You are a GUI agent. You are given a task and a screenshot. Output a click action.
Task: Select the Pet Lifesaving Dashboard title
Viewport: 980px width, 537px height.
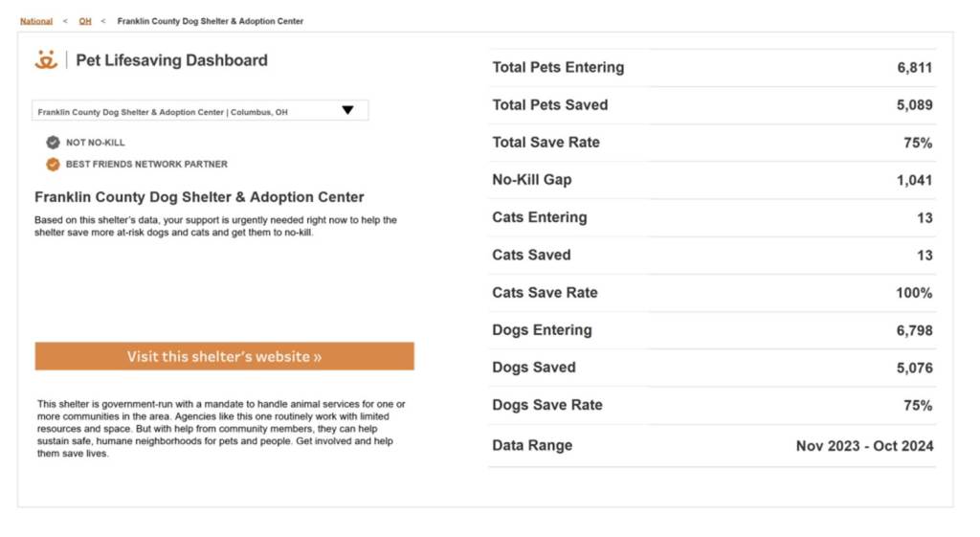coord(171,60)
